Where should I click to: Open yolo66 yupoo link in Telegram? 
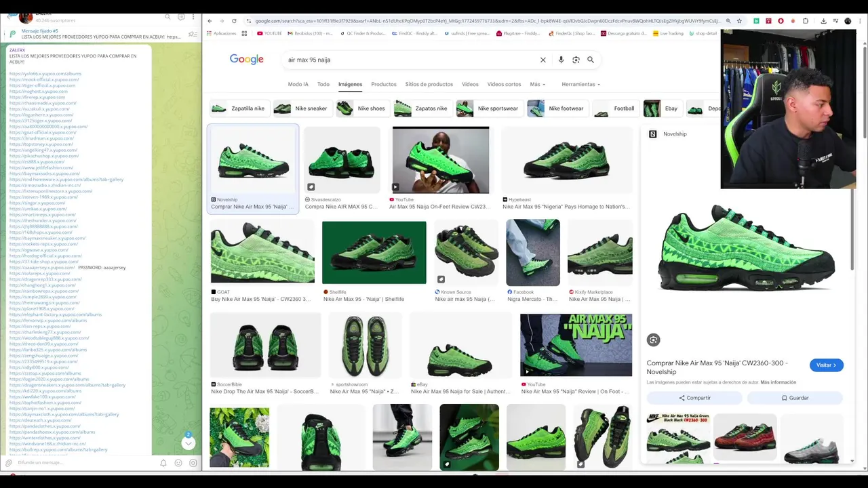coord(45,74)
